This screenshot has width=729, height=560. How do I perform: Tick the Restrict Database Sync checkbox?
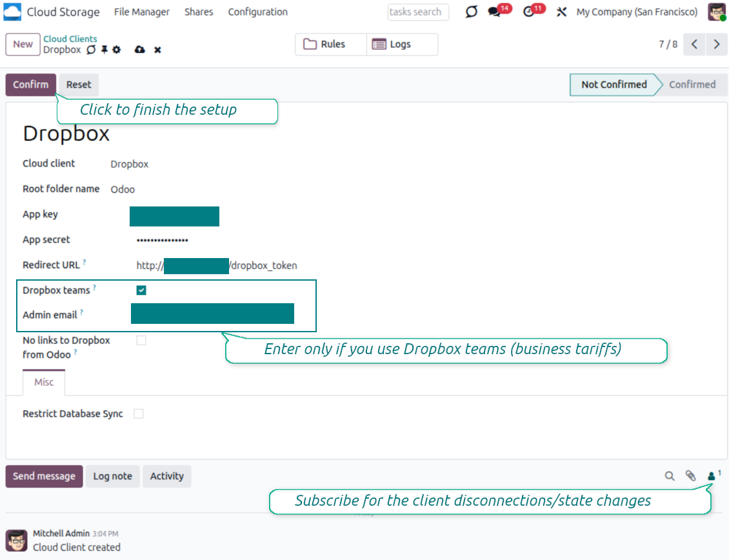(x=139, y=414)
